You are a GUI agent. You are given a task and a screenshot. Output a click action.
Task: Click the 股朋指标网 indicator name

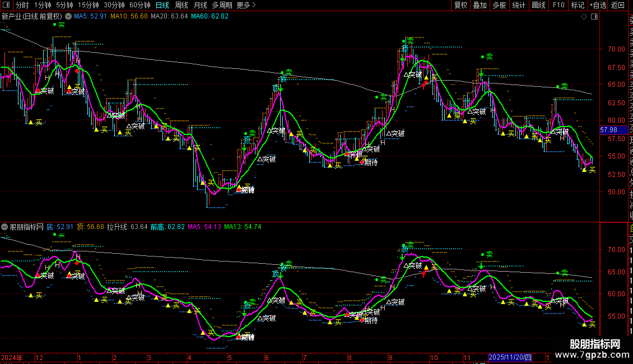click(27, 227)
